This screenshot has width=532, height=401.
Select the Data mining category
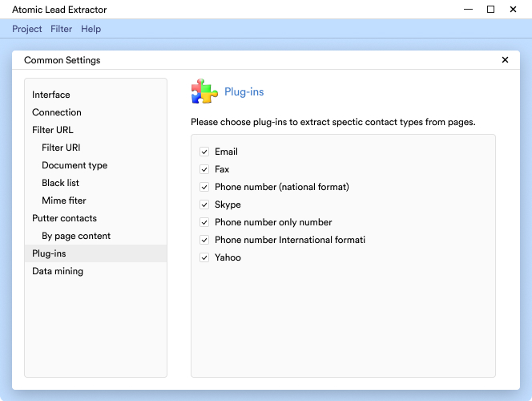tap(58, 271)
